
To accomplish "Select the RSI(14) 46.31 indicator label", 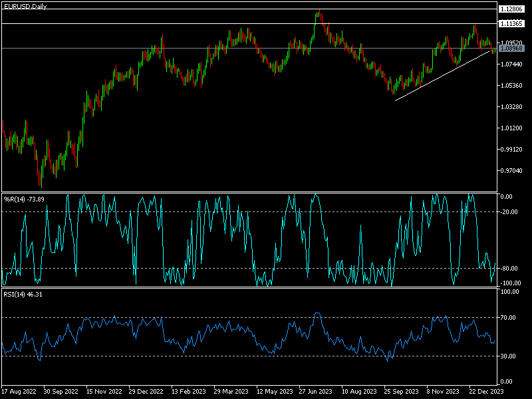I will (x=23, y=294).
